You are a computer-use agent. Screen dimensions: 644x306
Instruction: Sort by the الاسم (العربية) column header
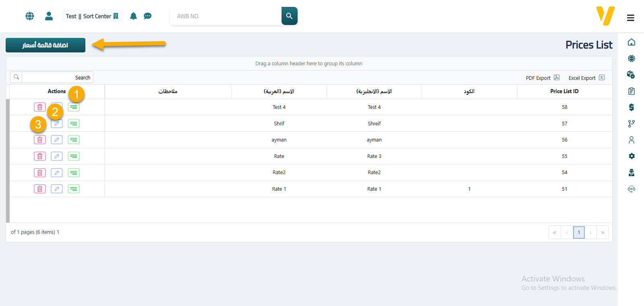[x=279, y=92]
